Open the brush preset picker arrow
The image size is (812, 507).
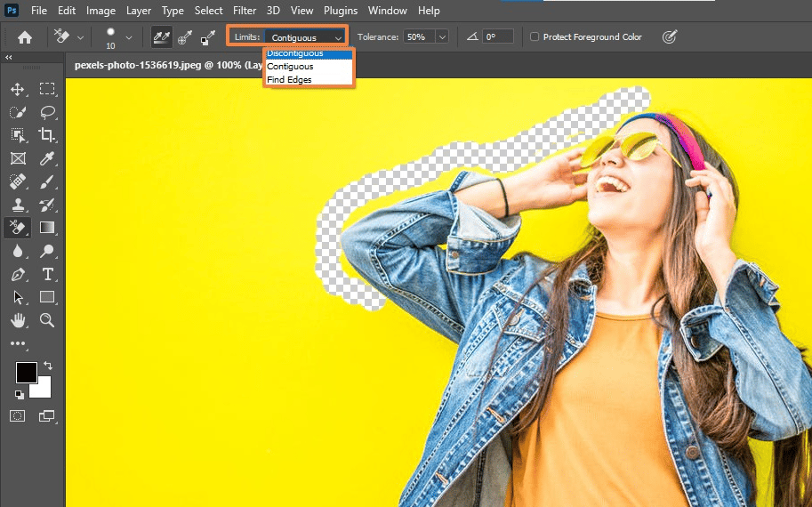coord(129,37)
